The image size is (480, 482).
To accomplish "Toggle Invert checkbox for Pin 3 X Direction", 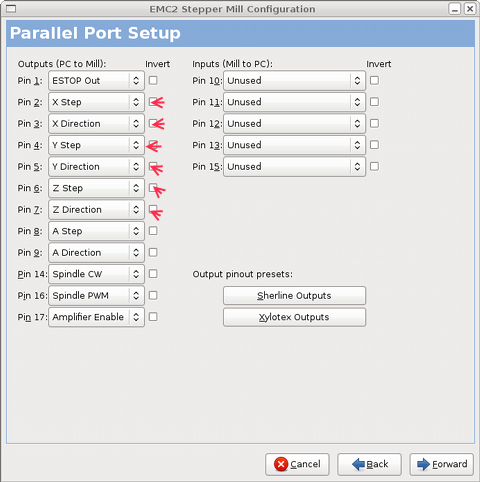I will 153,123.
